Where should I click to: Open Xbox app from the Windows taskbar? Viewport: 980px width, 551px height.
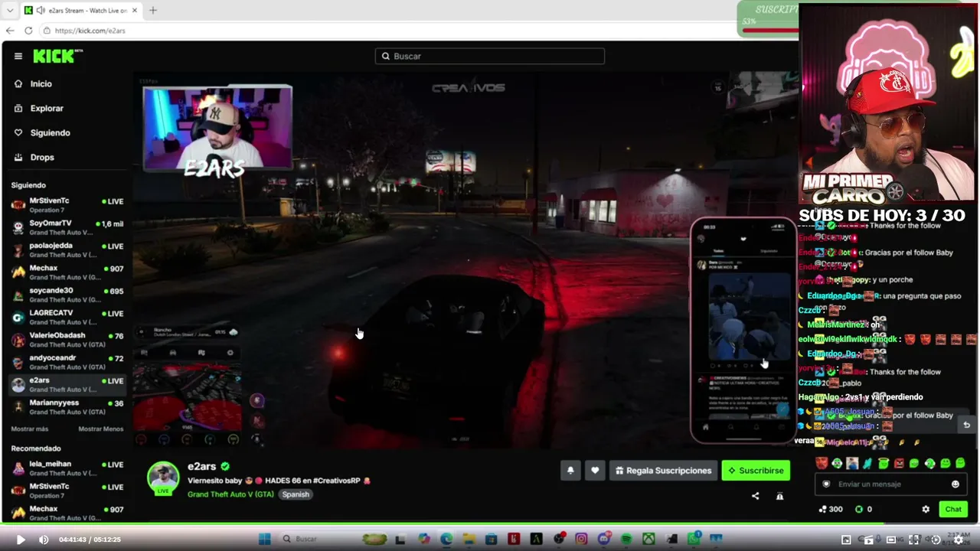point(648,540)
